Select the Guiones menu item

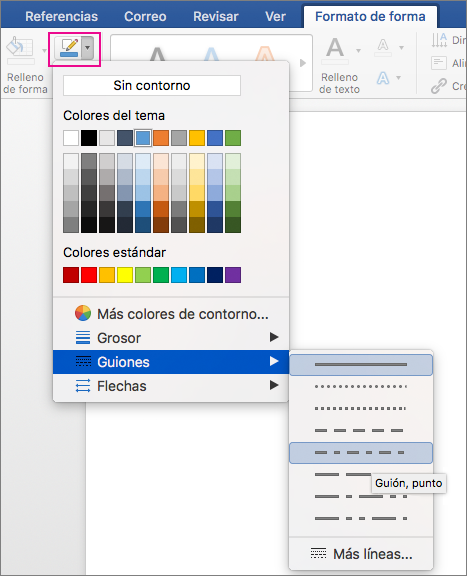point(171,362)
